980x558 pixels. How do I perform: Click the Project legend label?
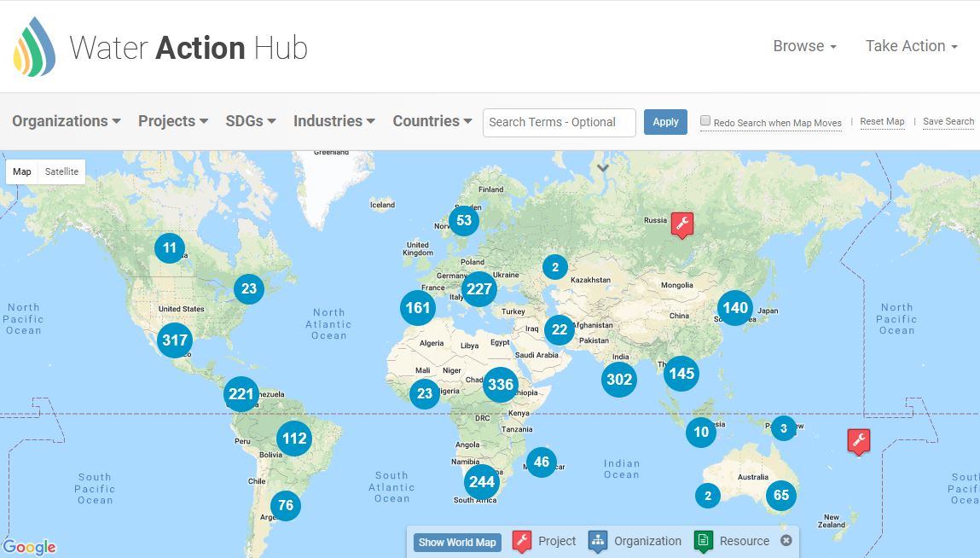(557, 541)
